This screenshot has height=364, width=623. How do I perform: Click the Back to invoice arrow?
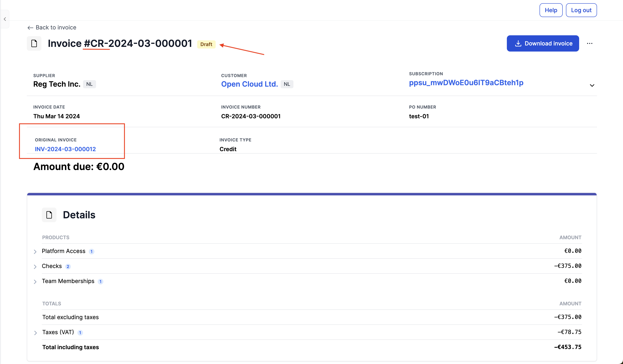(30, 28)
